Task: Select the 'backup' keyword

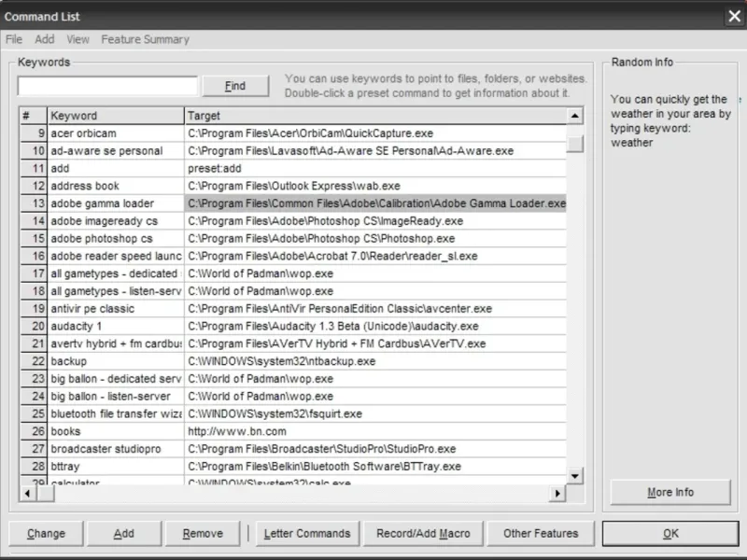Action: coord(116,361)
